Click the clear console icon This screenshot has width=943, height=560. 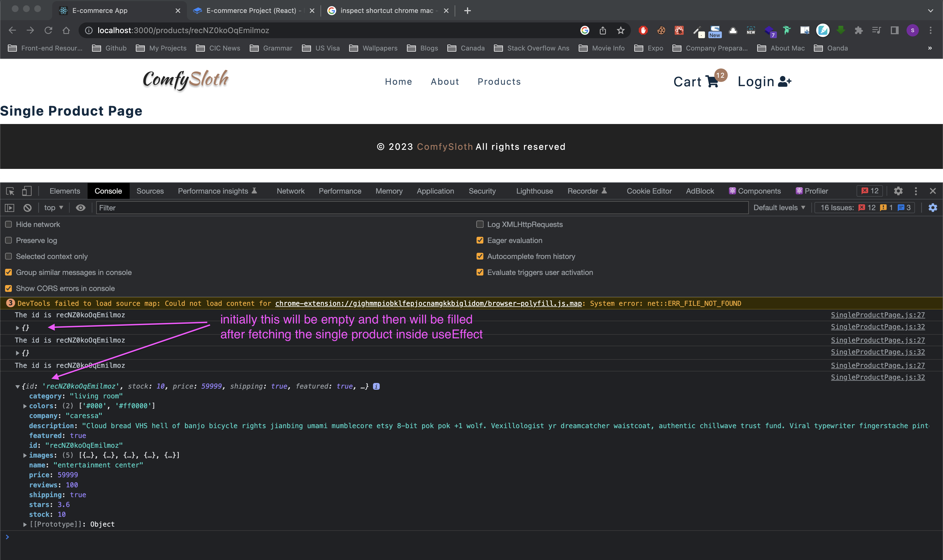coord(27,208)
